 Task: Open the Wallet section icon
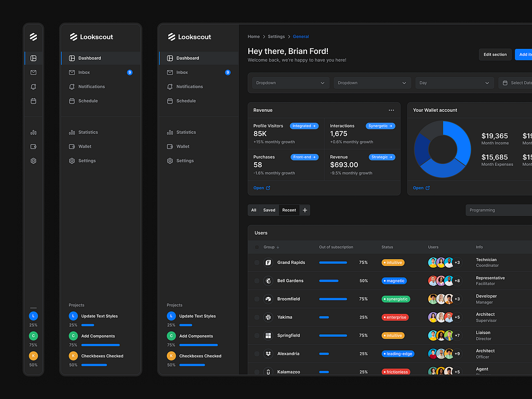(x=33, y=147)
